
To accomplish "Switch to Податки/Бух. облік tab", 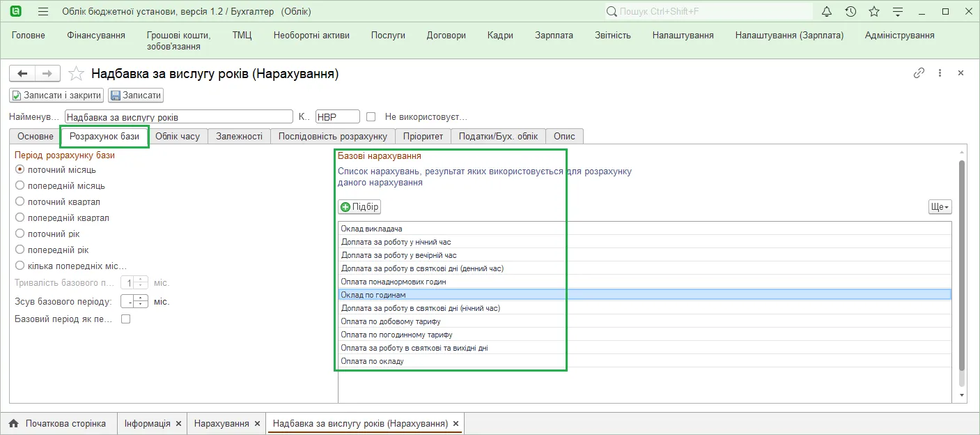I will click(x=498, y=137).
